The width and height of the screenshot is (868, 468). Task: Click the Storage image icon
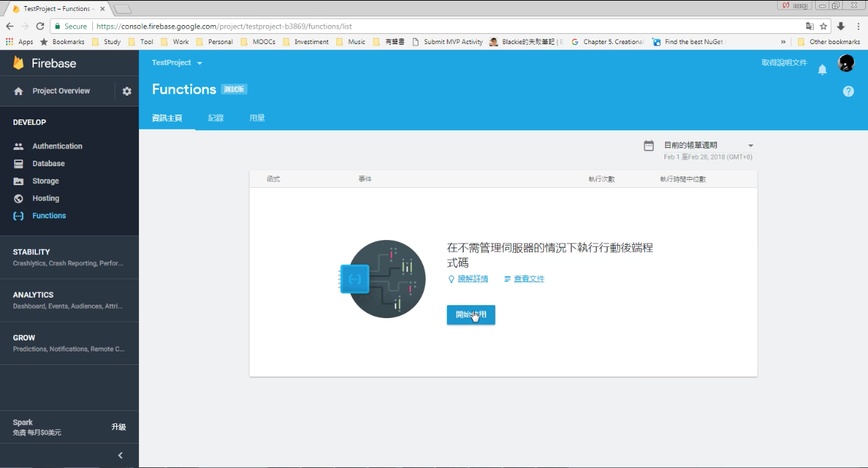[18, 181]
